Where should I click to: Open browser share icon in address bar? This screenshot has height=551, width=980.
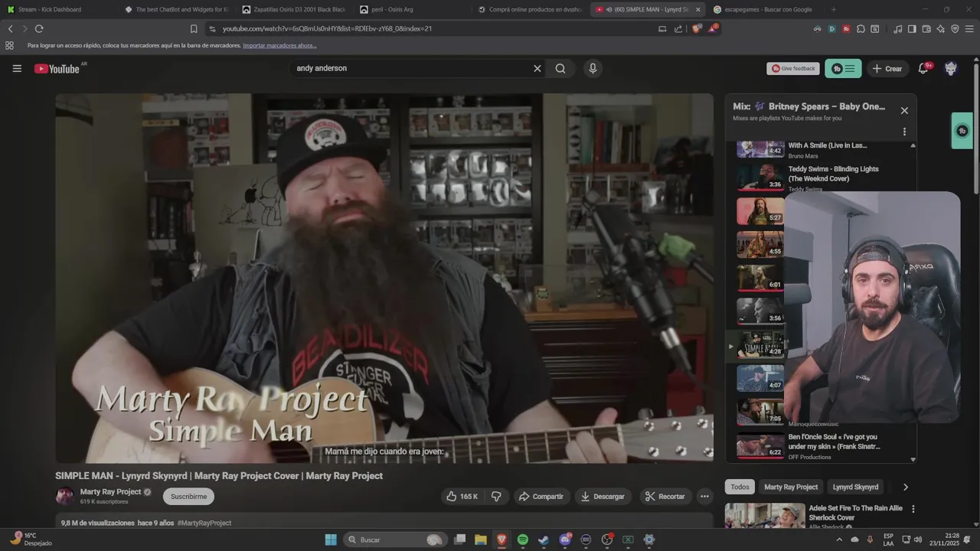(x=678, y=28)
